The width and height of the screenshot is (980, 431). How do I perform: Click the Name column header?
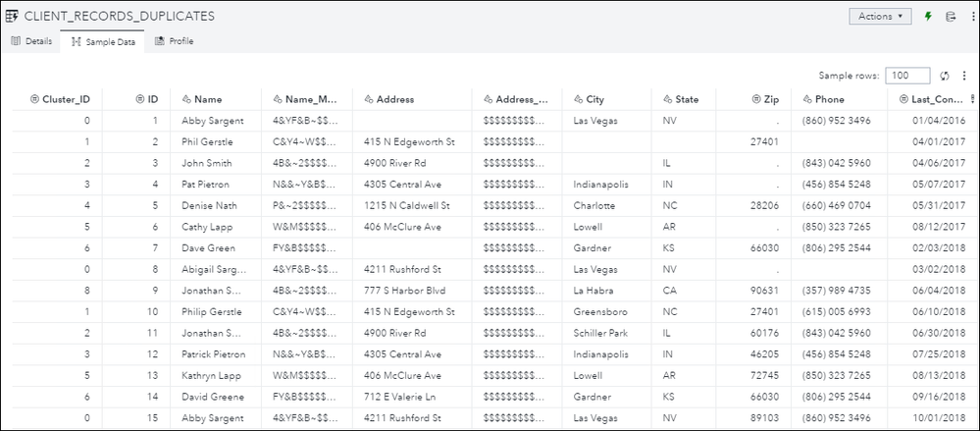(216, 99)
